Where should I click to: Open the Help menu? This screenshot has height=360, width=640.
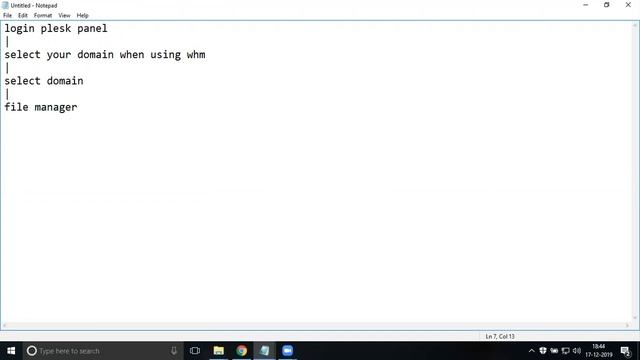(x=82, y=16)
